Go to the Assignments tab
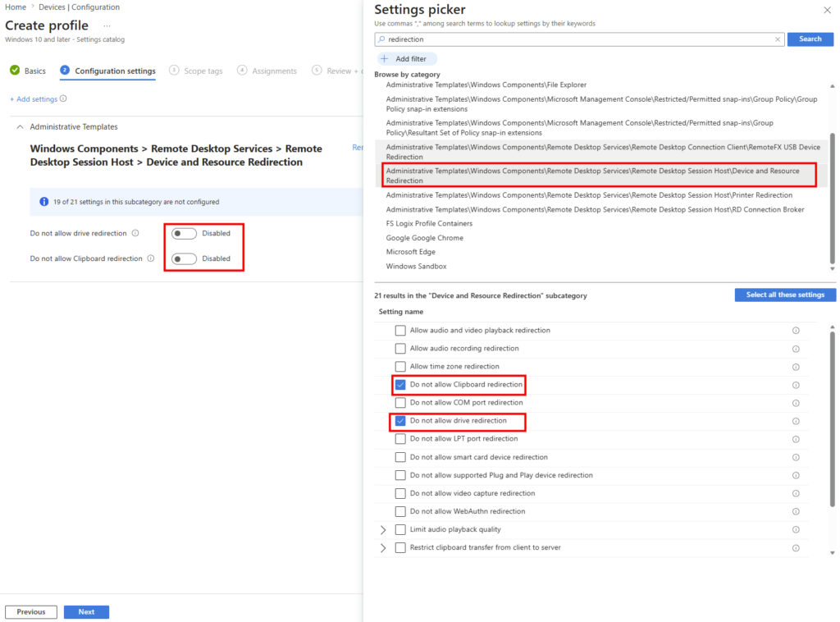Screen dimensions: 840x622 tap(267, 71)
